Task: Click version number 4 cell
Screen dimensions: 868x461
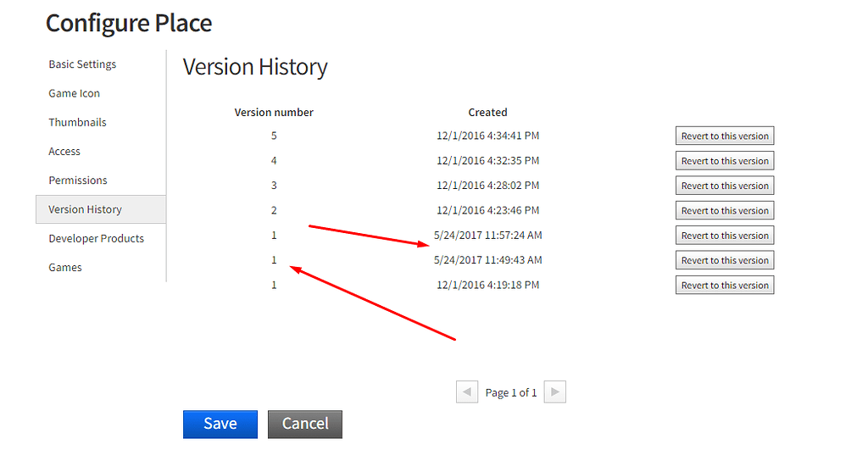Action: (274, 160)
